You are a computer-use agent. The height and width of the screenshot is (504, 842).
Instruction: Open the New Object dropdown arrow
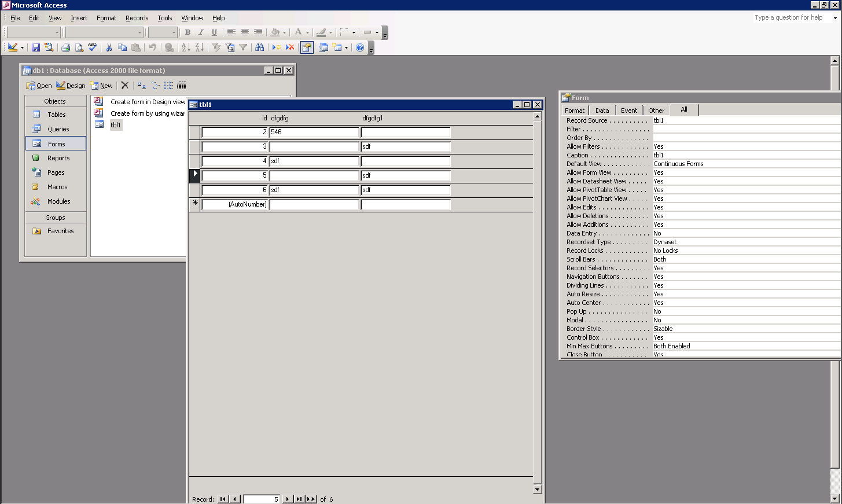(346, 47)
